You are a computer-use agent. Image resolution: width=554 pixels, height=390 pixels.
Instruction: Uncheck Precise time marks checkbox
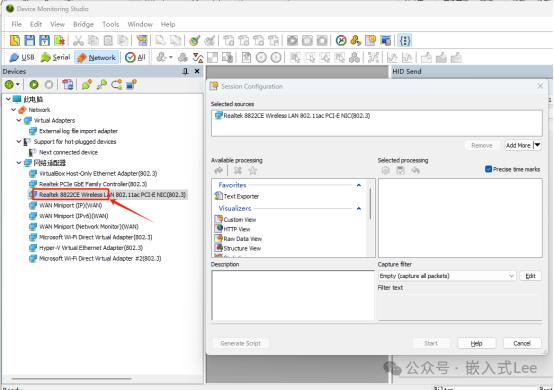489,169
